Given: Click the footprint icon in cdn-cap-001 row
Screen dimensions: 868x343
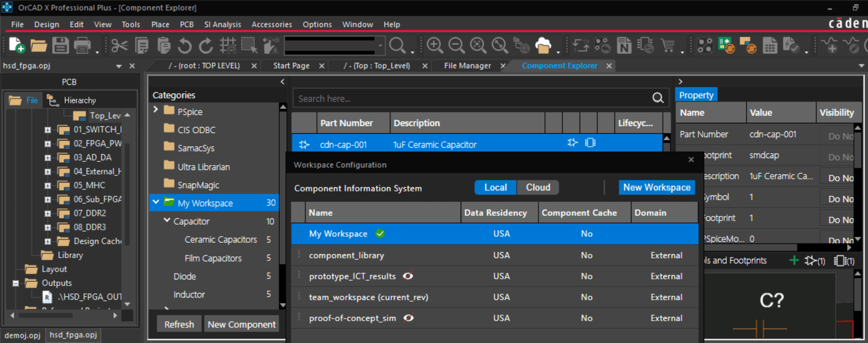Looking at the screenshot, I should 590,143.
